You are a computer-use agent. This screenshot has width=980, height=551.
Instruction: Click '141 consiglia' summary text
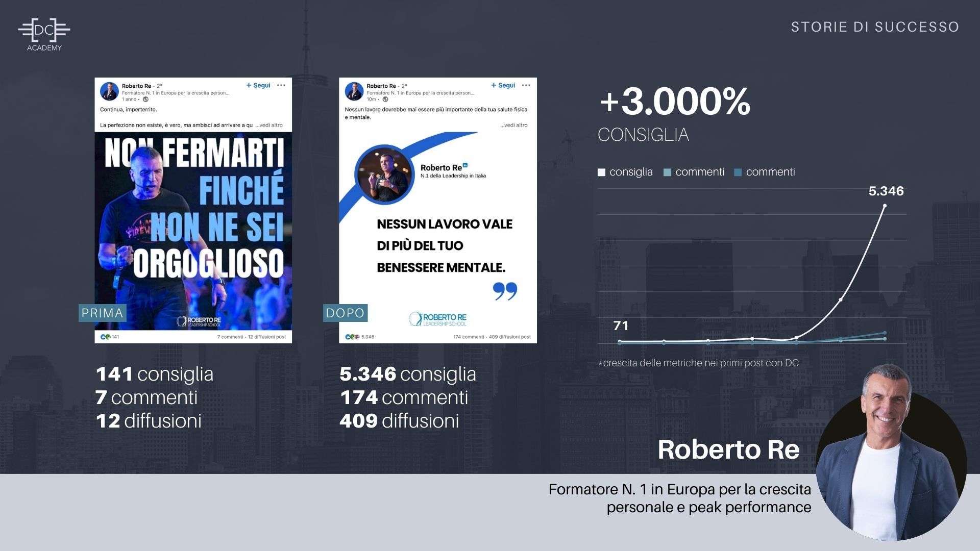(x=155, y=374)
